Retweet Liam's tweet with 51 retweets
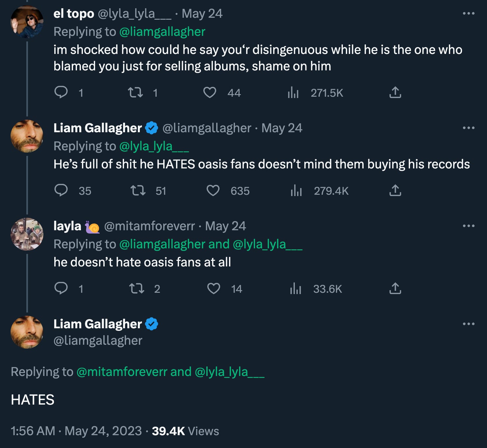487x448 pixels. (138, 190)
